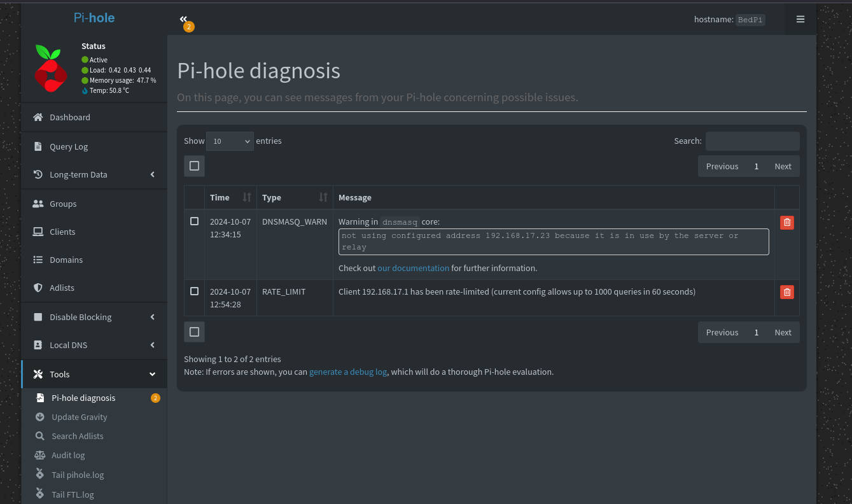The width and height of the screenshot is (852, 504).
Task: Click the Pi-hole raspberry logo
Action: click(51, 69)
